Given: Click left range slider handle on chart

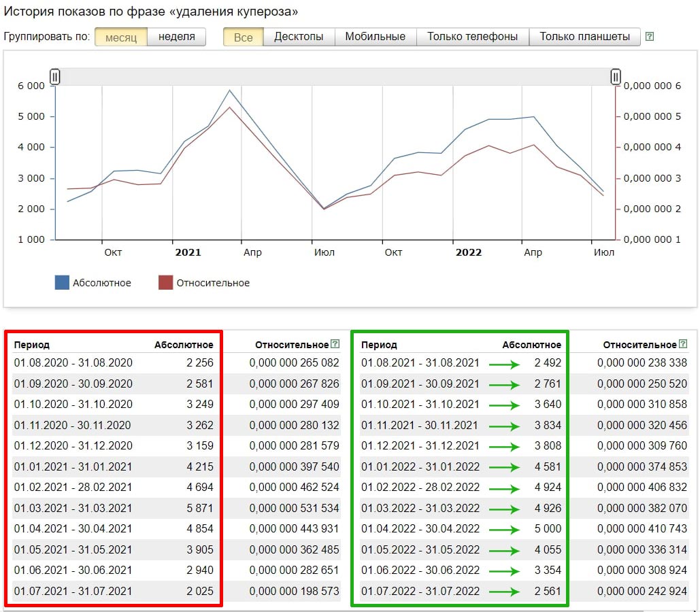Looking at the screenshot, I should pyautogui.click(x=55, y=77).
